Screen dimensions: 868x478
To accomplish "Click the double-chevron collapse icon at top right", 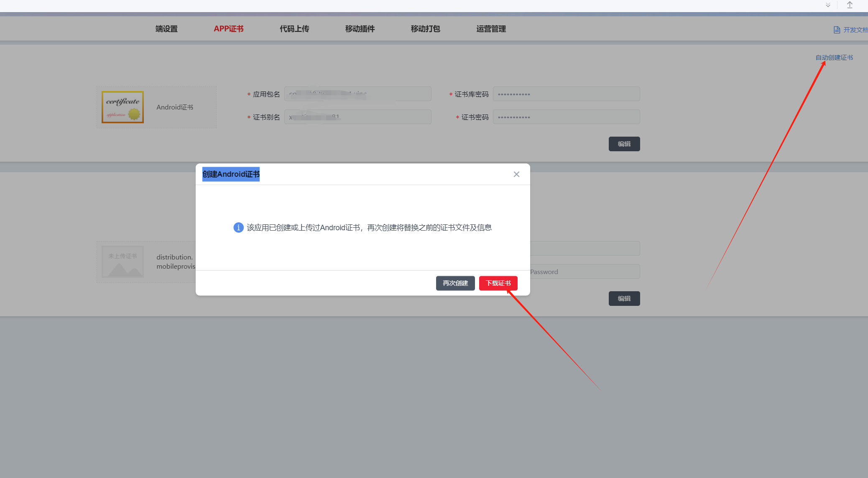I will click(828, 5).
